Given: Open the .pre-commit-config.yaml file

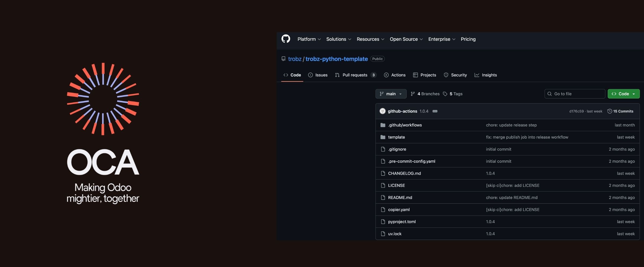Looking at the screenshot, I should coord(412,161).
